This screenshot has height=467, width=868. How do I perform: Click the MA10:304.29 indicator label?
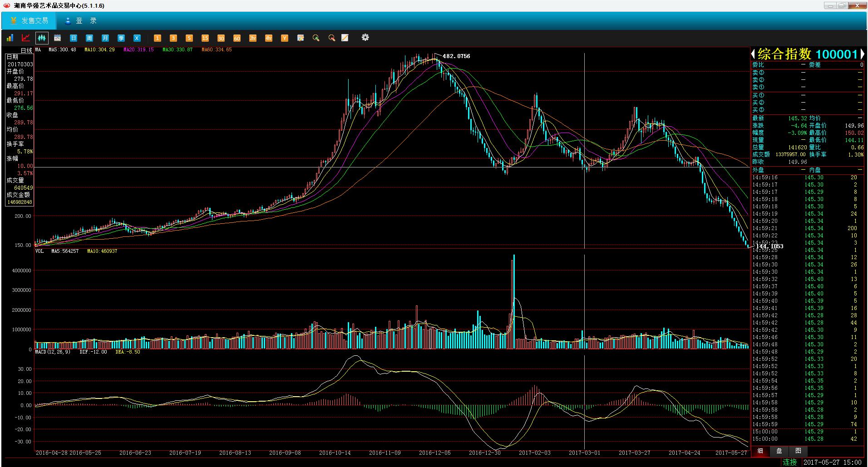99,50
